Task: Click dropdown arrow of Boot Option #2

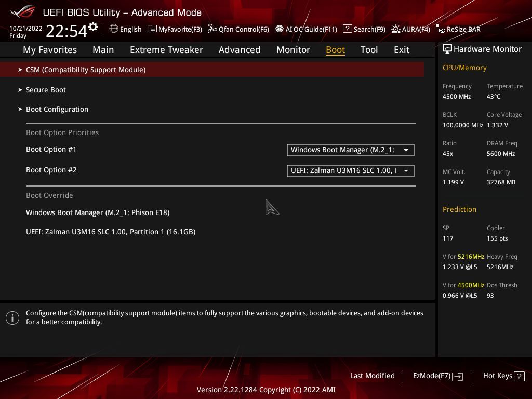Action: [x=406, y=170]
